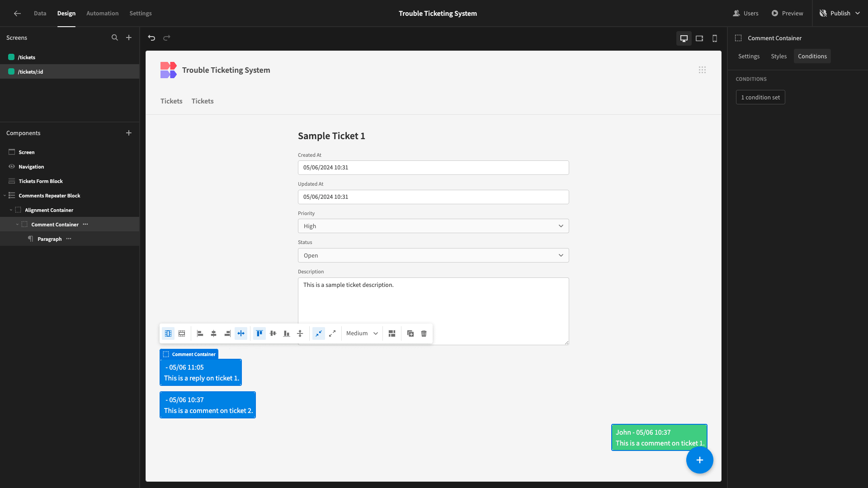The height and width of the screenshot is (488, 868).
Task: Open the Data tab
Action: pos(40,14)
